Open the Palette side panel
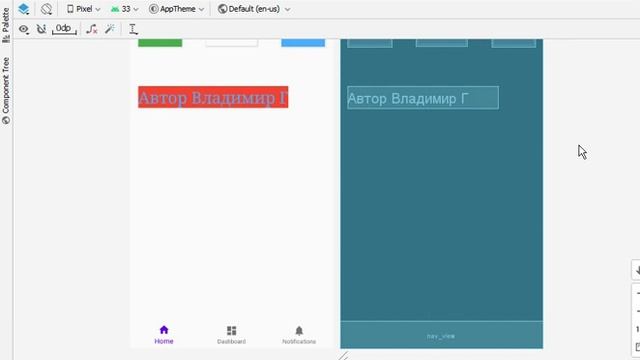The image size is (640, 360). click(x=6, y=25)
